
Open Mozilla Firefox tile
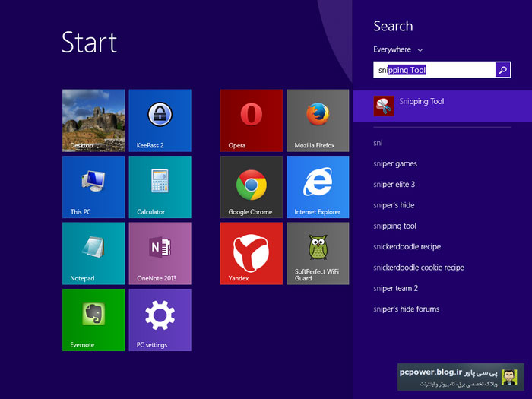click(318, 120)
